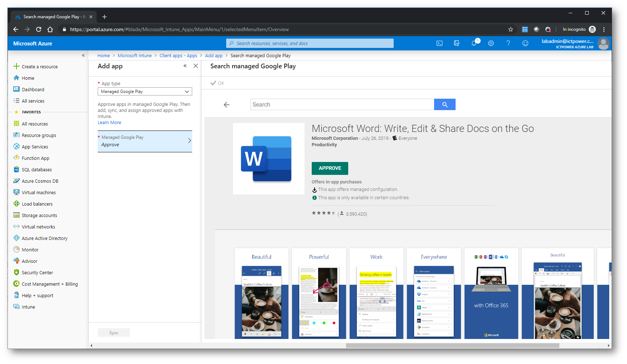Open Advisor in sidebar
The width and height of the screenshot is (627, 364).
(25, 261)
